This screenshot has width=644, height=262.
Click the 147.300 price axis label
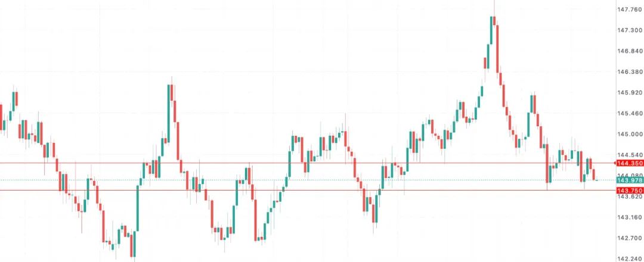630,30
